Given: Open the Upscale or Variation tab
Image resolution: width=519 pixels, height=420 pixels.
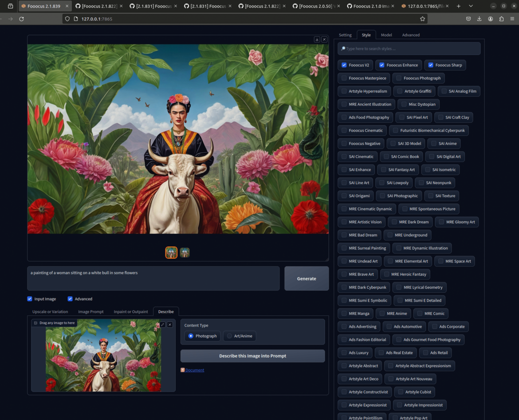Looking at the screenshot, I should pos(50,311).
